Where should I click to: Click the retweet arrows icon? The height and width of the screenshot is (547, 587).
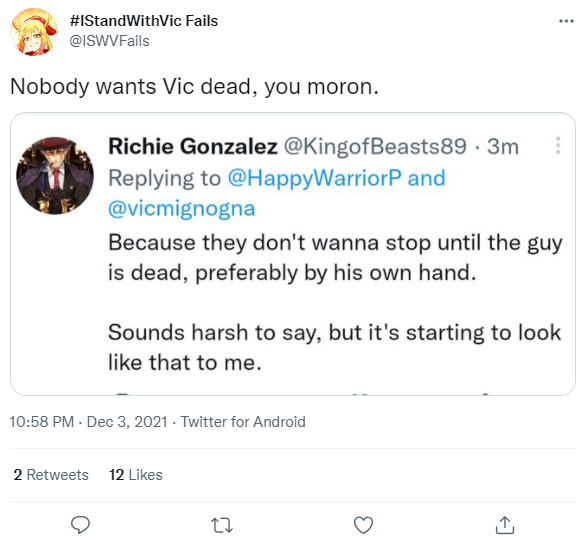pos(222,525)
